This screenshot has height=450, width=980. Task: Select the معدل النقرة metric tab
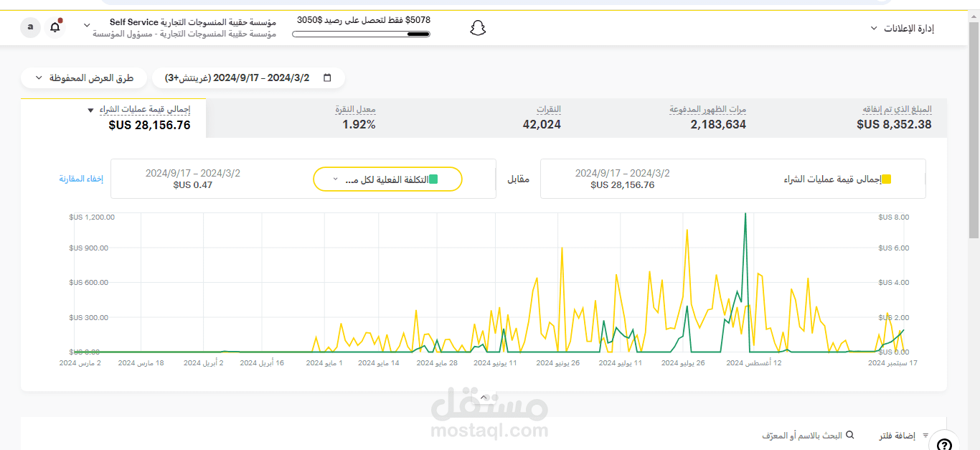point(355,109)
